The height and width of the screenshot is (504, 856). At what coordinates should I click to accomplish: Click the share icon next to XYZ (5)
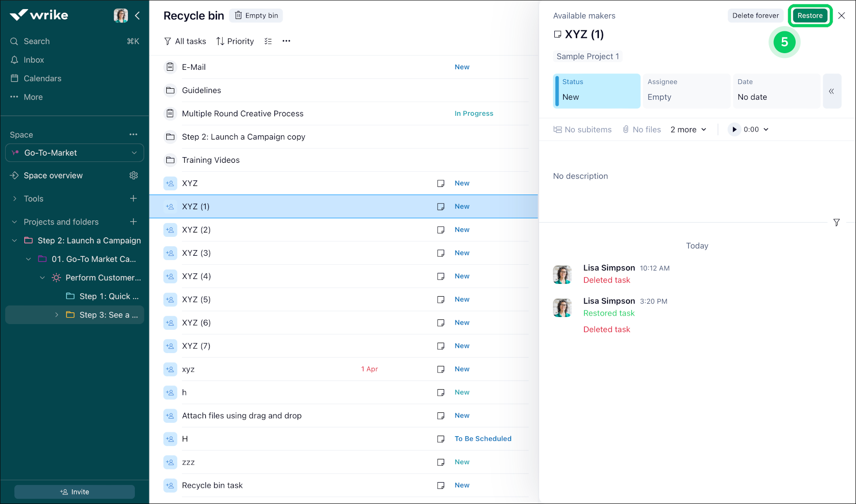click(170, 299)
